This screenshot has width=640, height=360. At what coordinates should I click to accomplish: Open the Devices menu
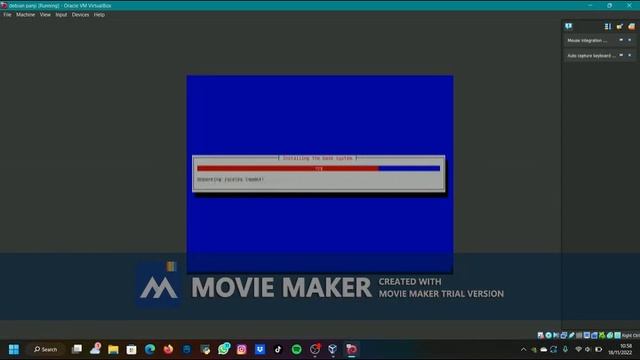point(80,15)
